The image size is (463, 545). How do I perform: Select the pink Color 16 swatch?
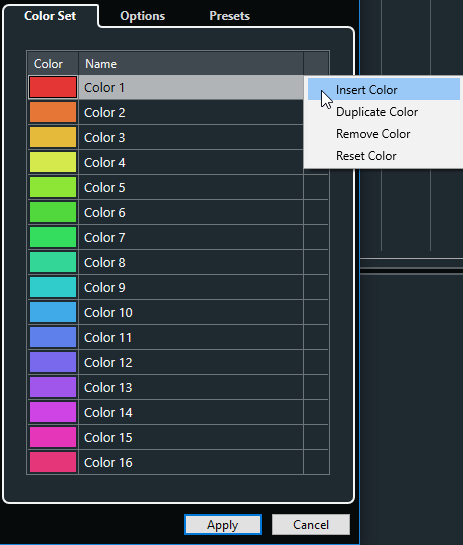(53, 463)
